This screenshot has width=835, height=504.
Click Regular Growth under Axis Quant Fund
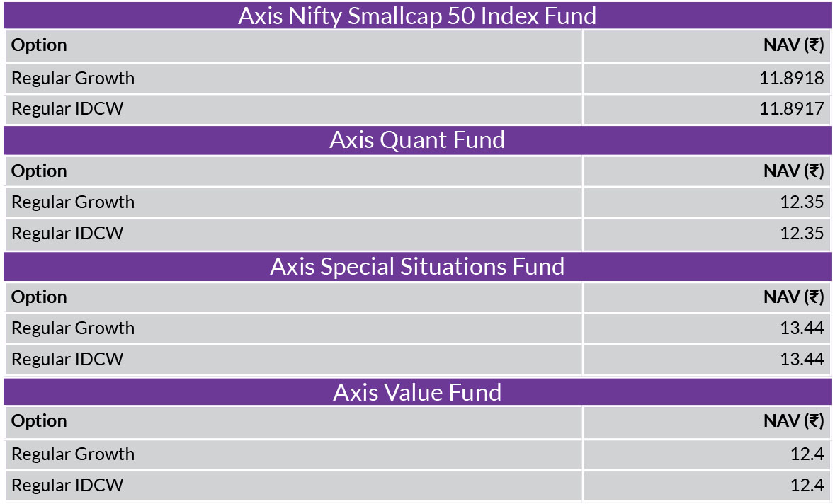pos(73,202)
